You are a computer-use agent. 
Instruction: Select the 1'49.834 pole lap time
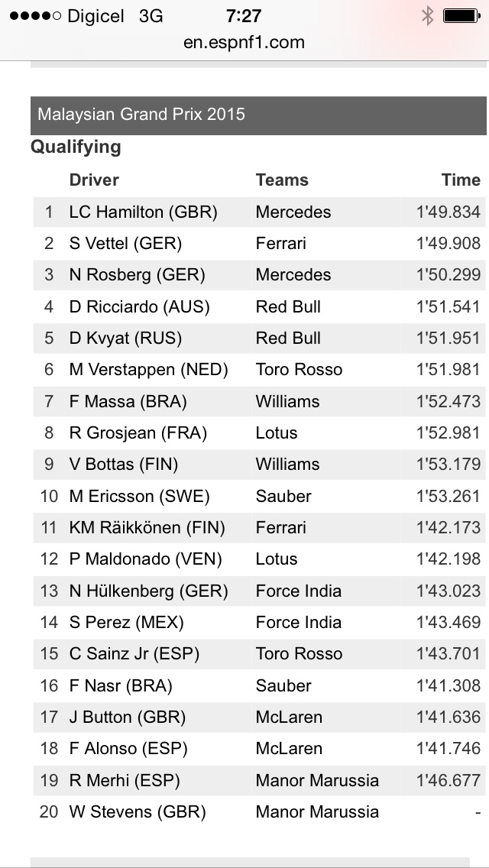click(448, 212)
